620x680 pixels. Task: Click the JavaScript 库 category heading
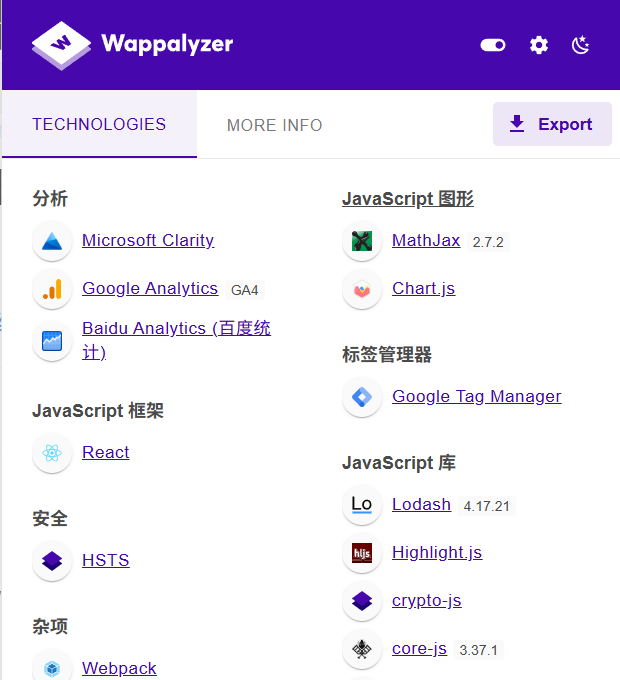tap(399, 463)
